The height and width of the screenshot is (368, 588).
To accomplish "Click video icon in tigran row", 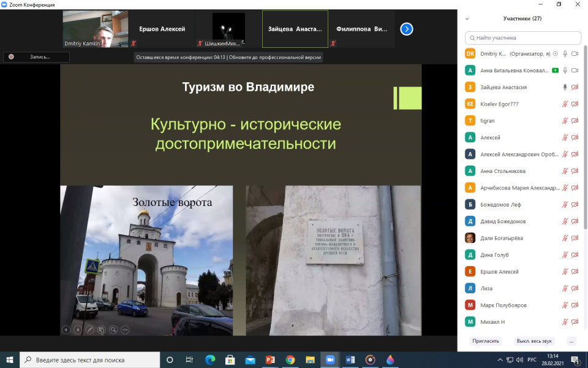I will 575,121.
